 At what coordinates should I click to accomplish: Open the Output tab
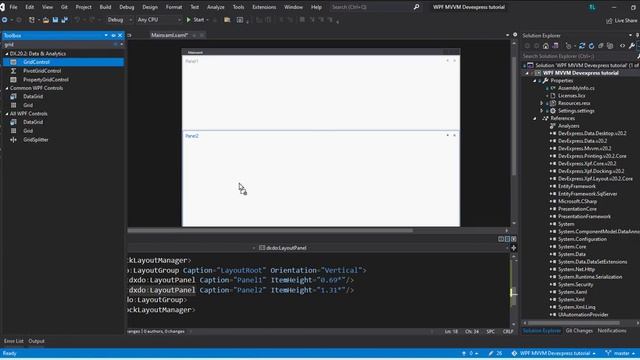pyautogui.click(x=36, y=341)
